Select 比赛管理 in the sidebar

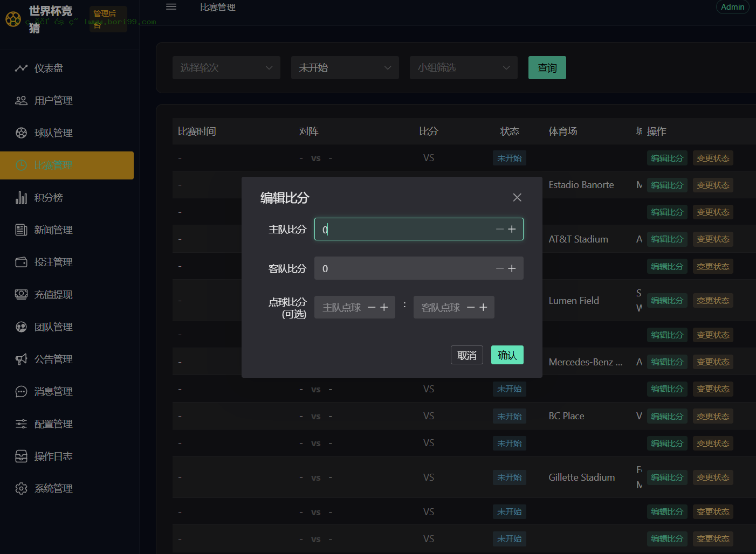click(x=67, y=165)
